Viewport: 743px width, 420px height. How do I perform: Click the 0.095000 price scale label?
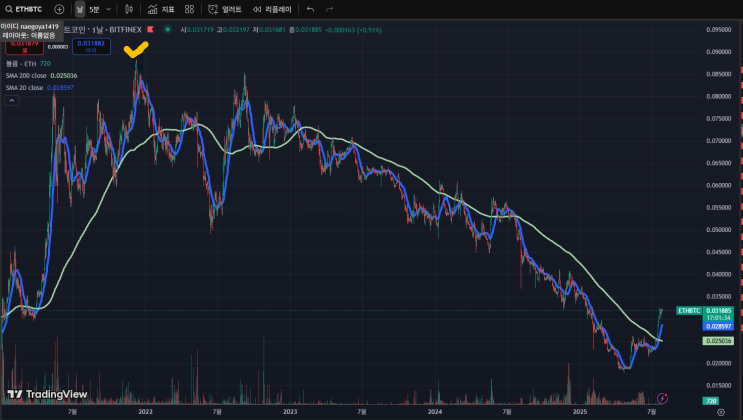[x=718, y=29]
